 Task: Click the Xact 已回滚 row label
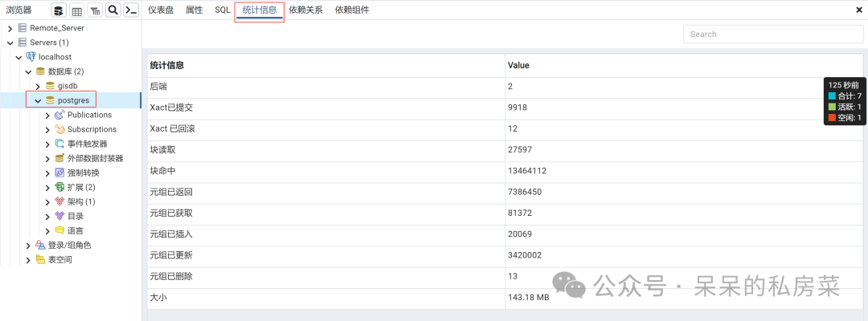tap(172, 128)
